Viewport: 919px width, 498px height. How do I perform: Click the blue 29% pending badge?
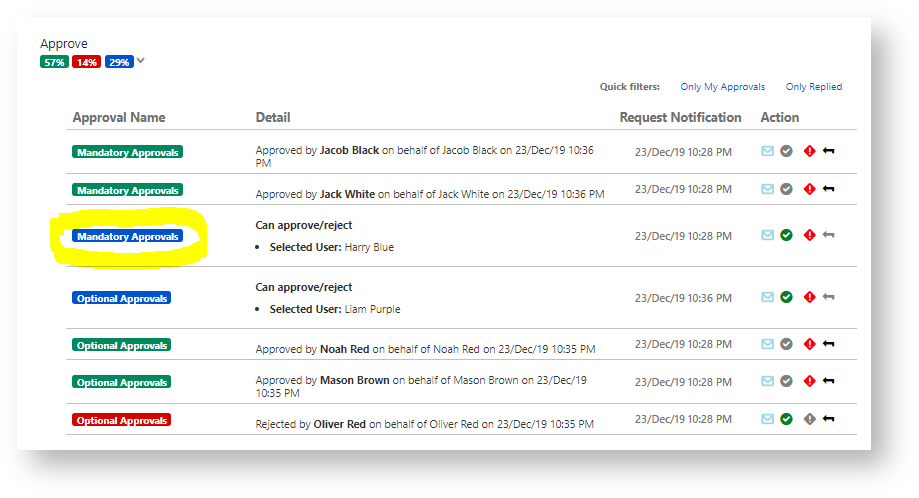tap(119, 62)
